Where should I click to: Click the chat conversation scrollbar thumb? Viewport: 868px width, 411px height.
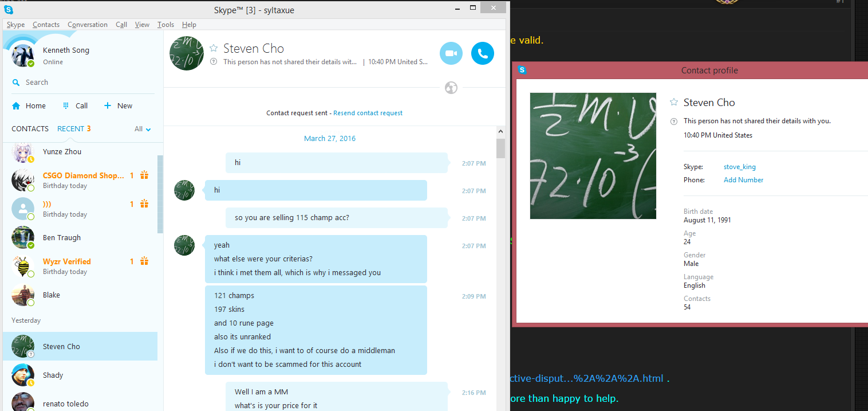tap(500, 148)
